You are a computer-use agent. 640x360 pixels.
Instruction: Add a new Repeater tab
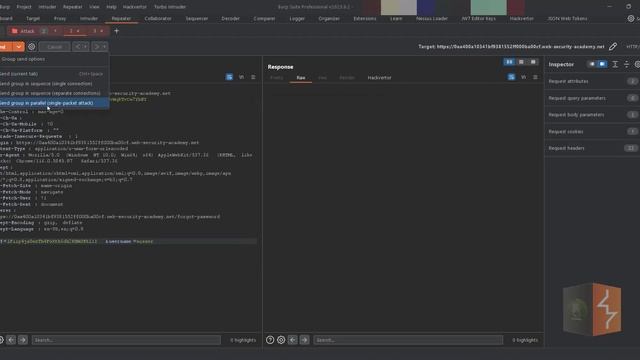[116, 31]
